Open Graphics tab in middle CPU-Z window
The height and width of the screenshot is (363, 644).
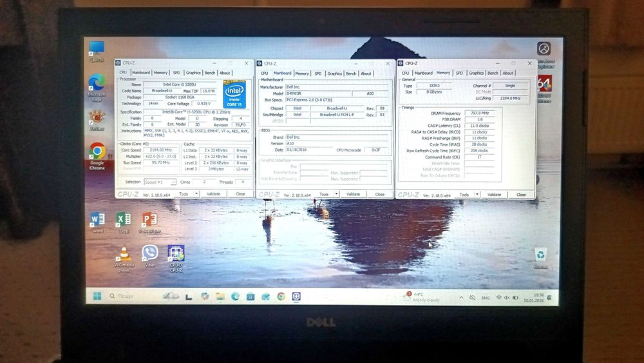click(334, 73)
